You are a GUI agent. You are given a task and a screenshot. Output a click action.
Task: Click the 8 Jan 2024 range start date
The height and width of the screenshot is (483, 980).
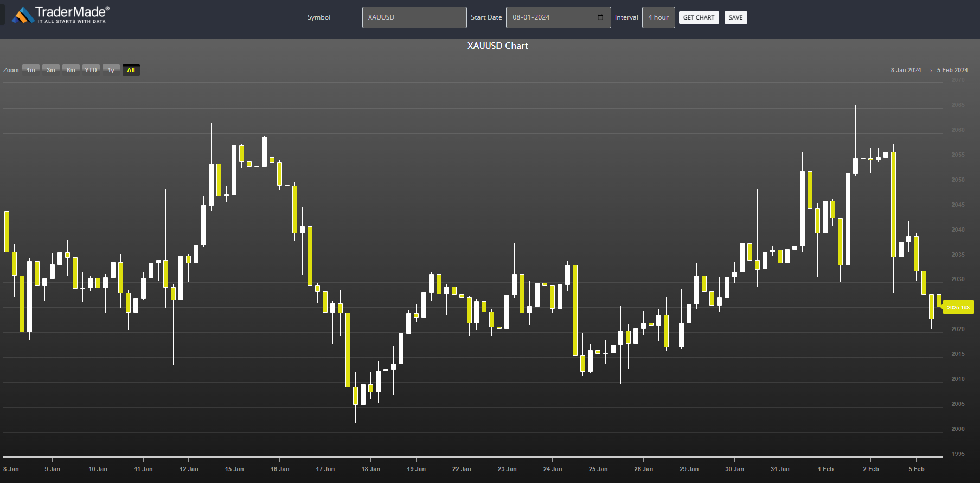(906, 70)
